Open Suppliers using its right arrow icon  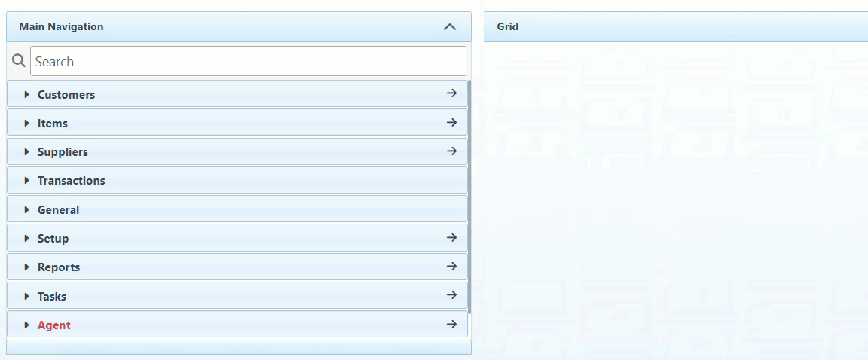(x=451, y=151)
